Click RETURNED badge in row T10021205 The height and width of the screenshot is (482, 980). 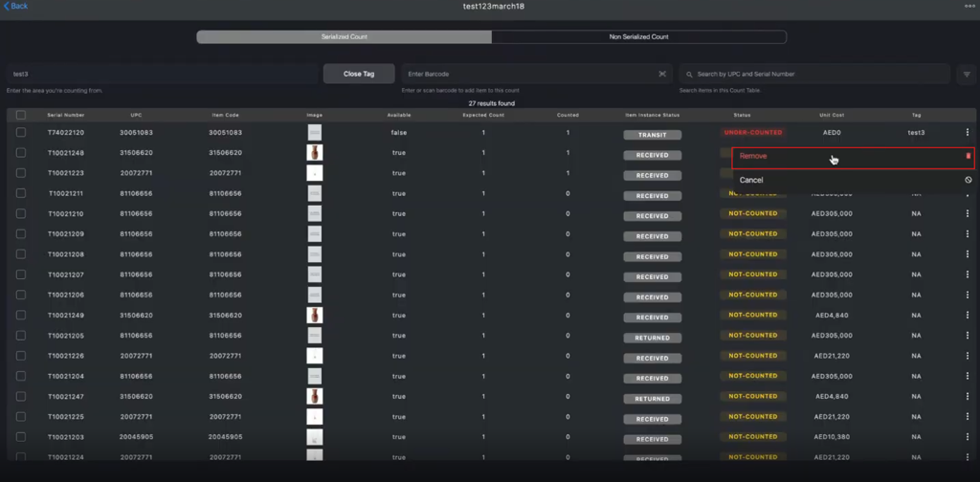click(x=653, y=338)
